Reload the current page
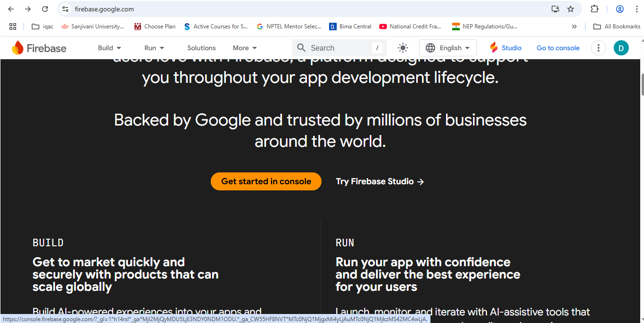The image size is (644, 323). (45, 9)
